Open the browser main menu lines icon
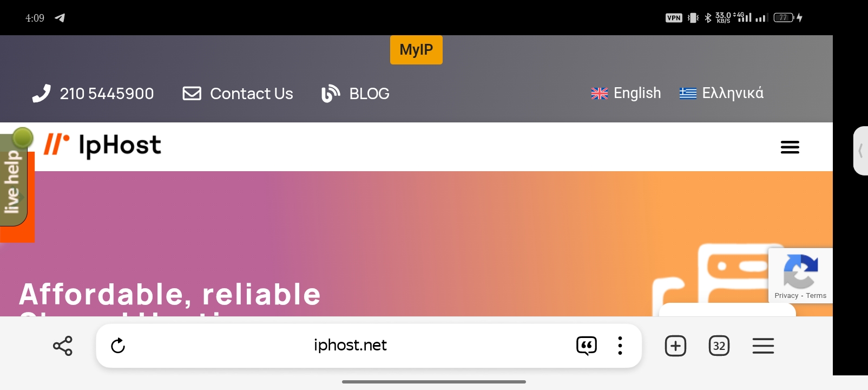868x390 pixels. pos(763,346)
